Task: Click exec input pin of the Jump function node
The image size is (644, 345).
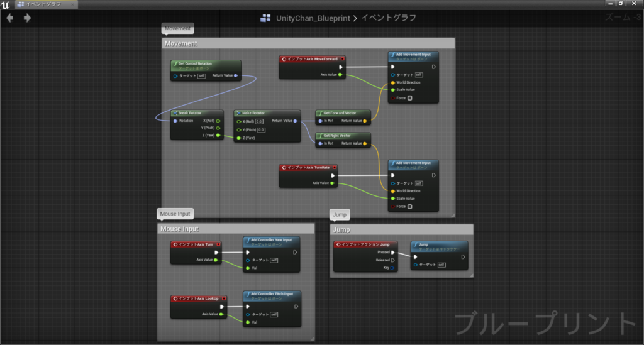Action: (x=415, y=257)
